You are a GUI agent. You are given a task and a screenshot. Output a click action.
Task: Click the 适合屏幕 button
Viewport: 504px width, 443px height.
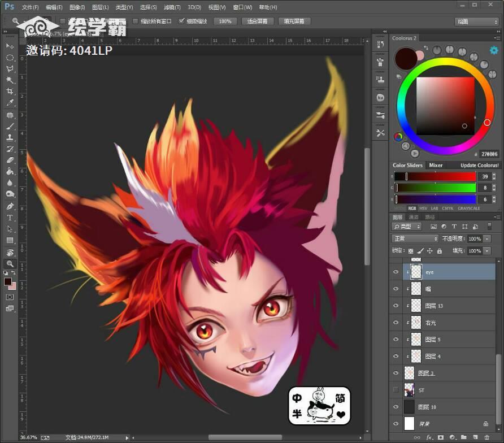pos(257,21)
